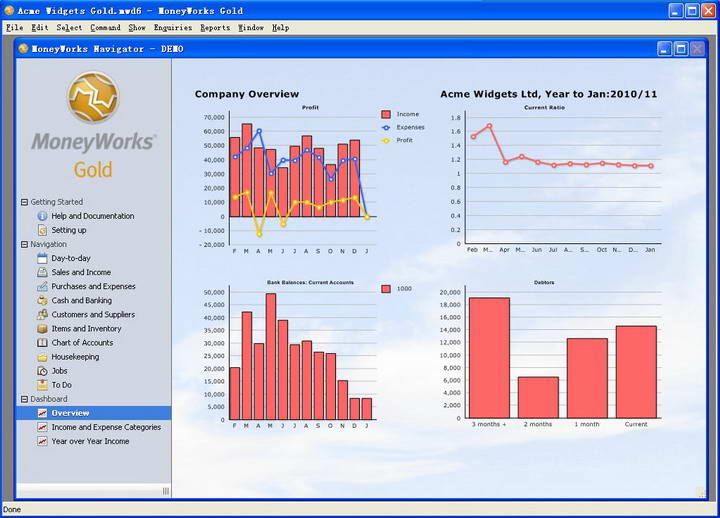The image size is (720, 518).
Task: Click the sidebar horizontal scrollbar grip
Action: tap(166, 491)
